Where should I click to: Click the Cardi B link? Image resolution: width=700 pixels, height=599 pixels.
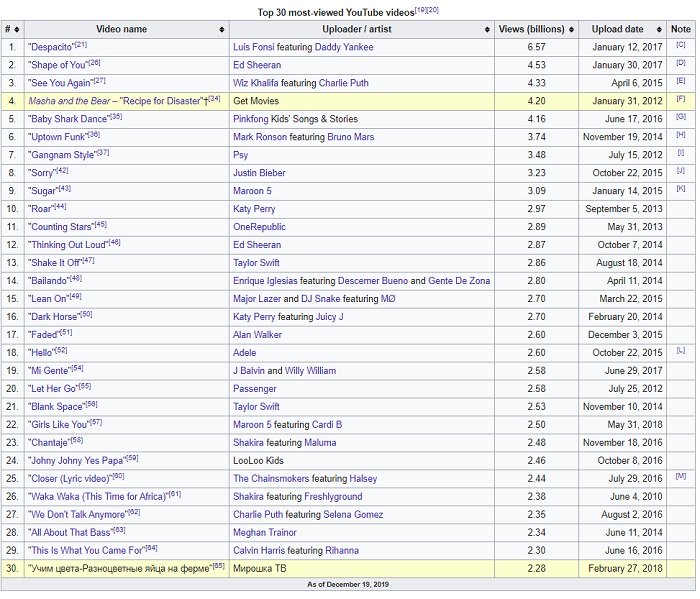click(326, 424)
